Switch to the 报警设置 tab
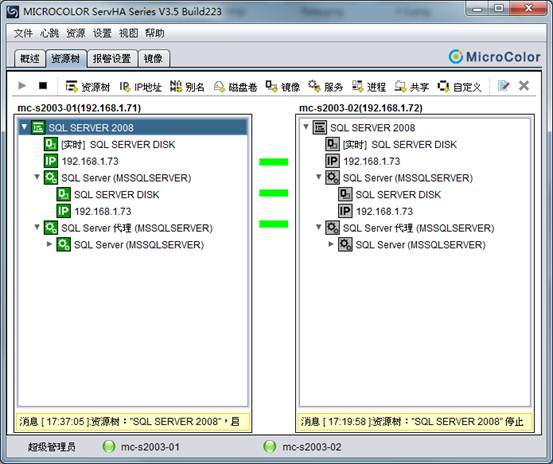Viewport: 553px width, 464px height. 112,59
